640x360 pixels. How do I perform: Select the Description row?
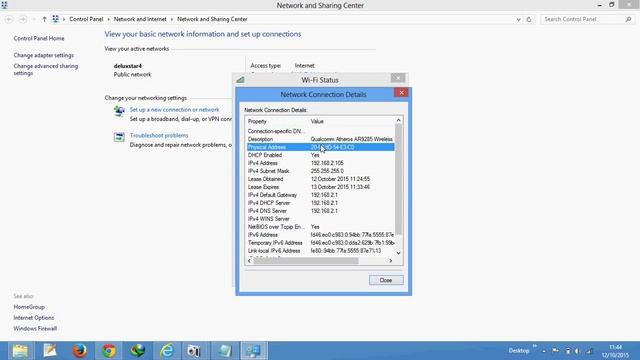click(320, 139)
